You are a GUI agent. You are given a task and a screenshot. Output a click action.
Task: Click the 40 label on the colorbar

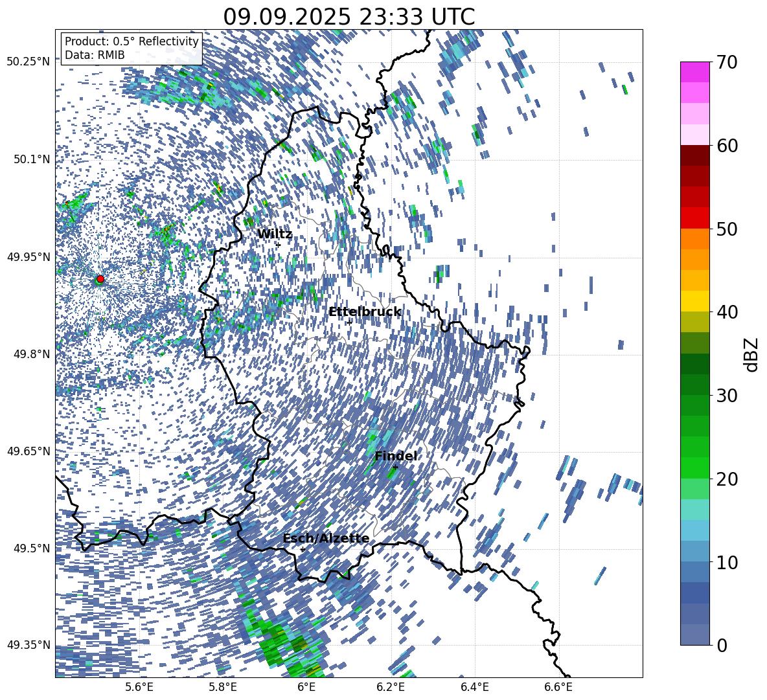pos(727,312)
